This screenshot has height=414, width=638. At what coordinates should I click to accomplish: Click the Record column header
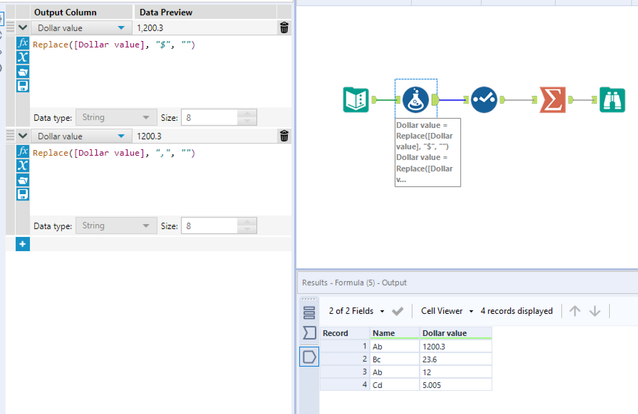(345, 333)
